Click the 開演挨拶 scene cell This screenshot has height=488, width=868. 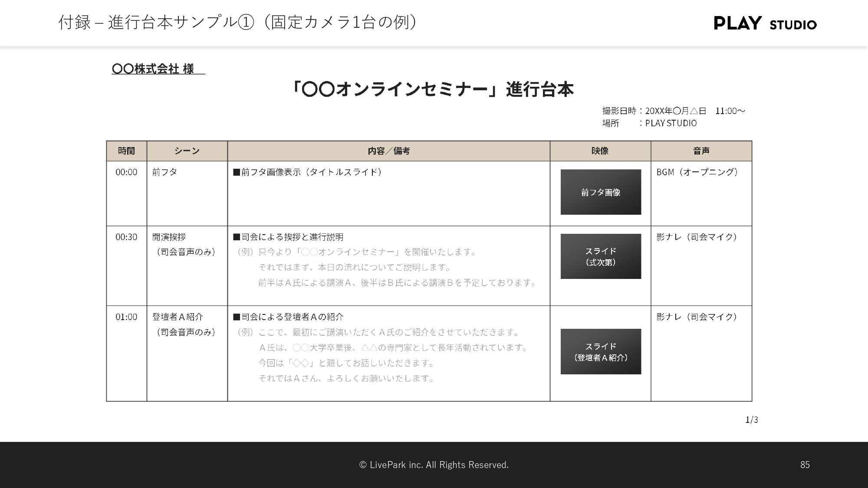(169, 237)
